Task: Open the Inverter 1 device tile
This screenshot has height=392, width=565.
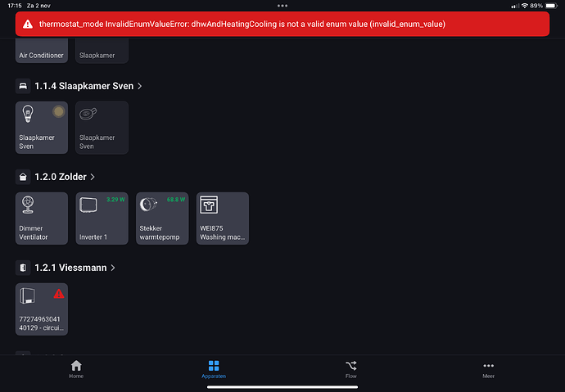Action: [102, 219]
